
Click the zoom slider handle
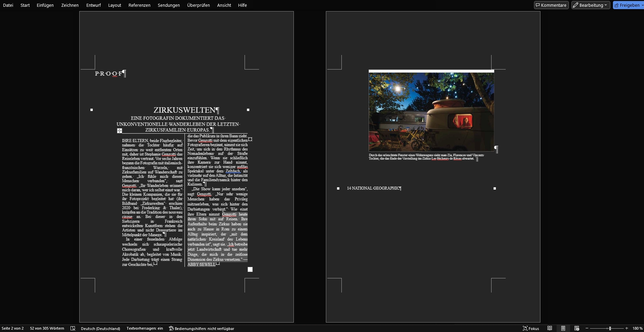point(610,328)
